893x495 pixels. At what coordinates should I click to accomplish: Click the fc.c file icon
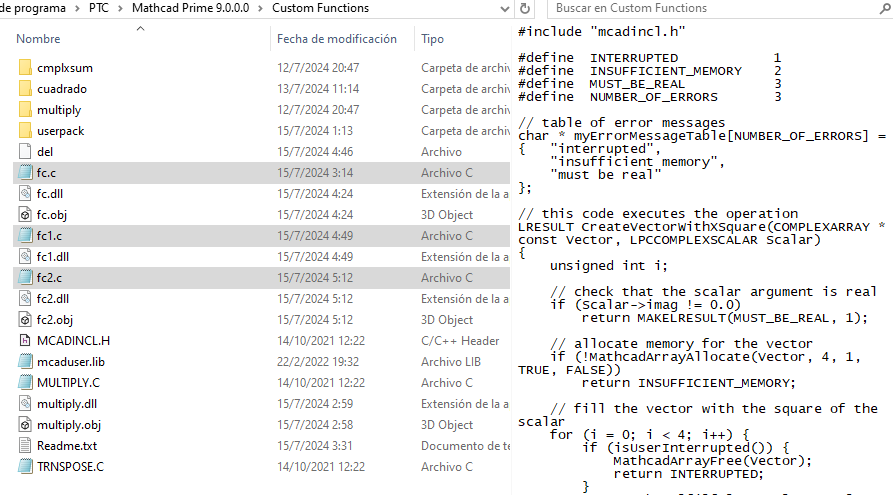click(x=26, y=173)
